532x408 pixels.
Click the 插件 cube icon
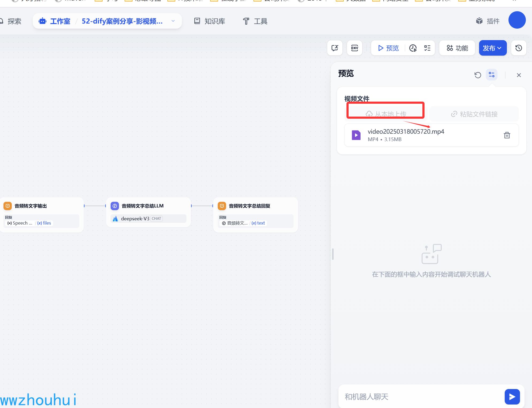pos(479,21)
